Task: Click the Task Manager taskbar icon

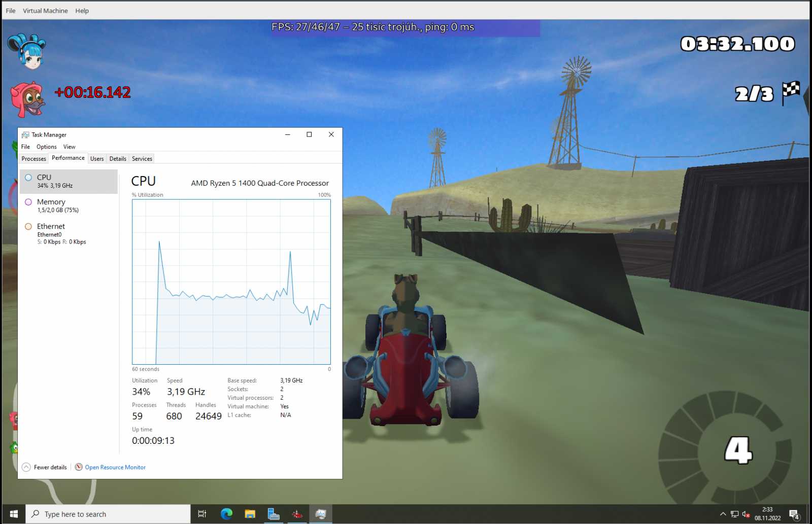Action: [321, 514]
